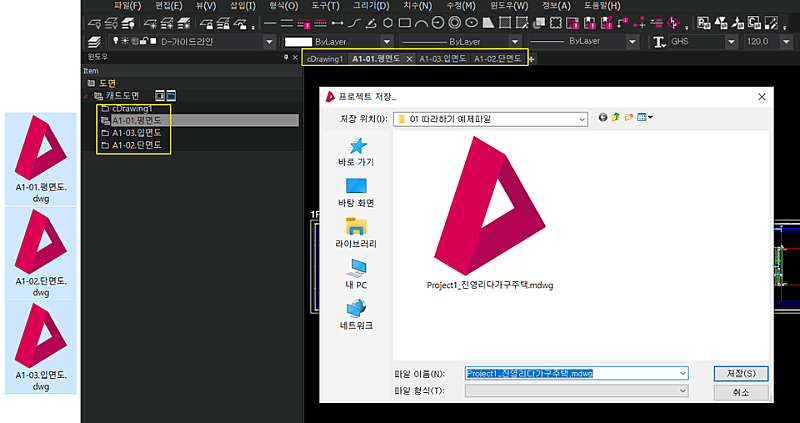800x423 pixels.
Task: Go to 바로 가기 quick access
Action: tap(356, 152)
